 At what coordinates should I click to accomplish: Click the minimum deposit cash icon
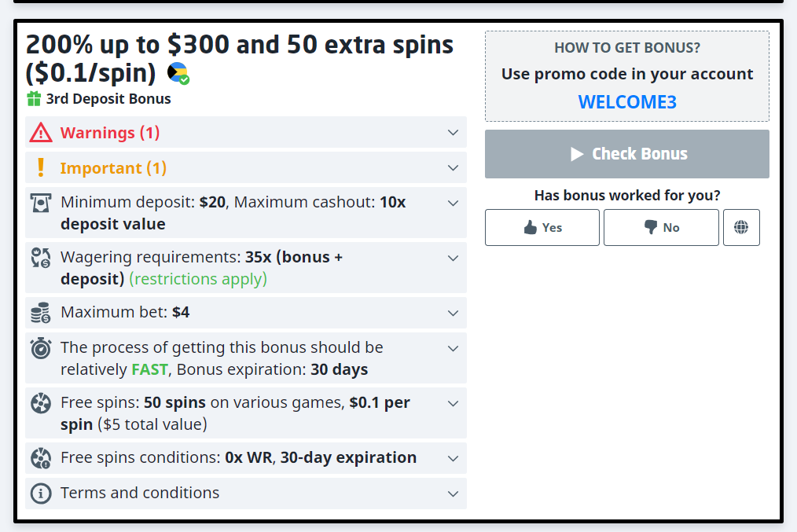coord(41,203)
